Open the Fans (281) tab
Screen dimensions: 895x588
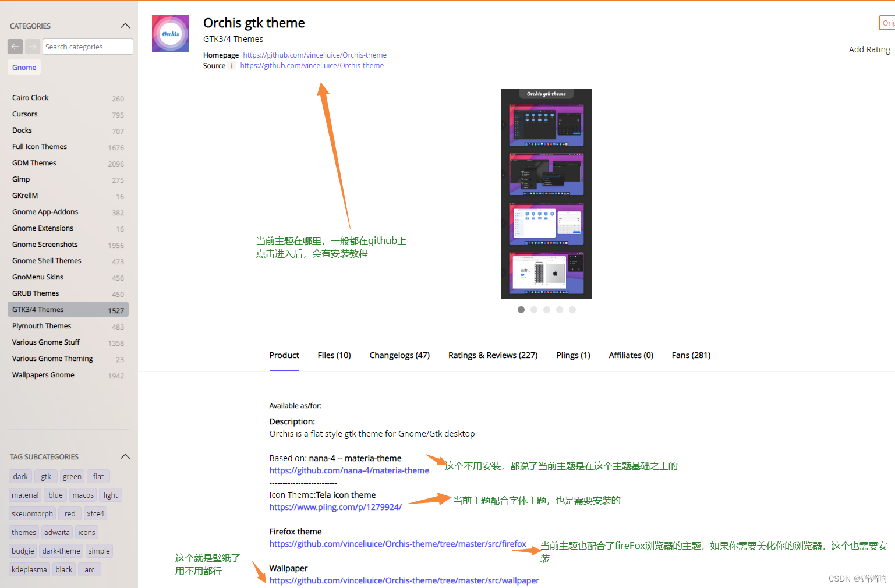pos(691,355)
